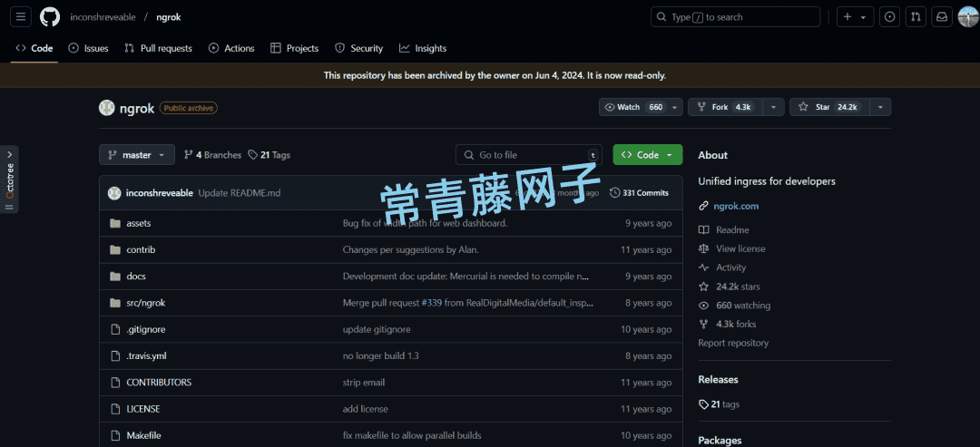Open the pull requests icon in header

tap(916, 16)
